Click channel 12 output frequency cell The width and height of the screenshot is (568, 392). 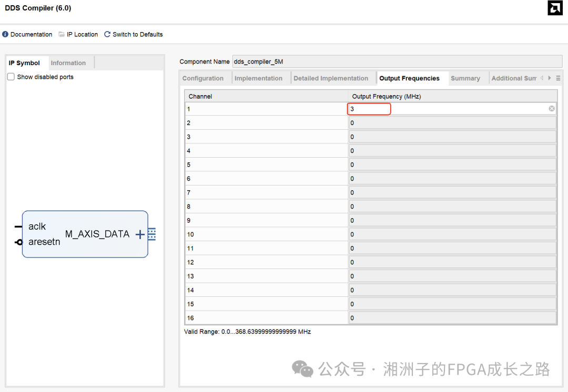452,262
